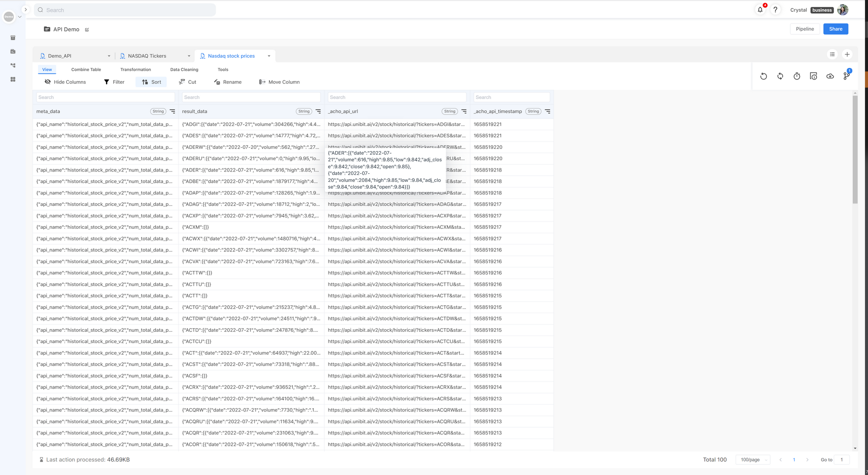Switch to the Transformation tab
This screenshot has width=868, height=475.
(135, 69)
